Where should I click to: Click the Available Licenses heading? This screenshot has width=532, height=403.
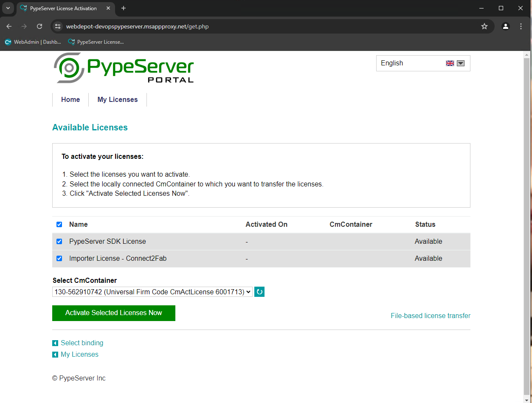pyautogui.click(x=90, y=127)
